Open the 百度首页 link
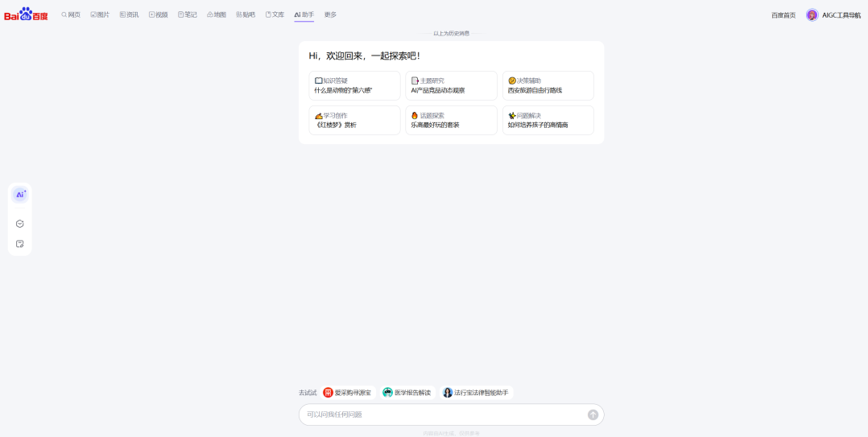Screen dimensions: 868x437 click(x=783, y=15)
